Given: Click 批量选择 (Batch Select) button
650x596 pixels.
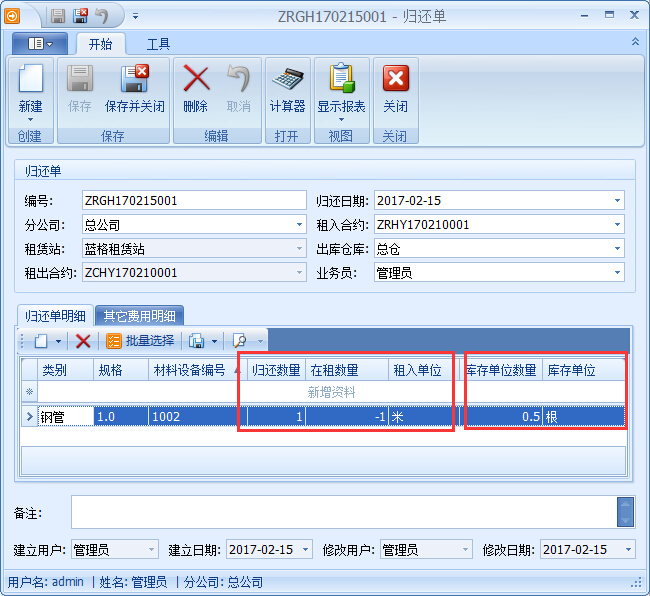Looking at the screenshot, I should click(140, 341).
